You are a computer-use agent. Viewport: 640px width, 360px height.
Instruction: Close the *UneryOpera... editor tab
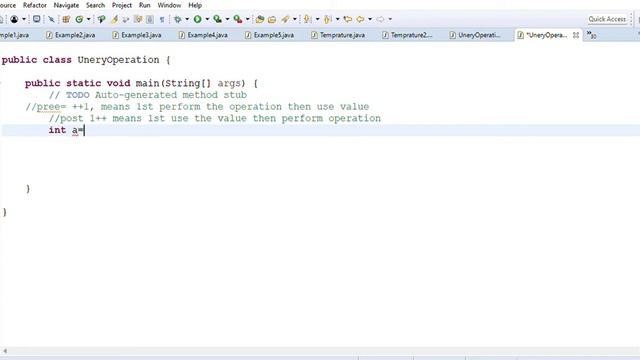[576, 35]
